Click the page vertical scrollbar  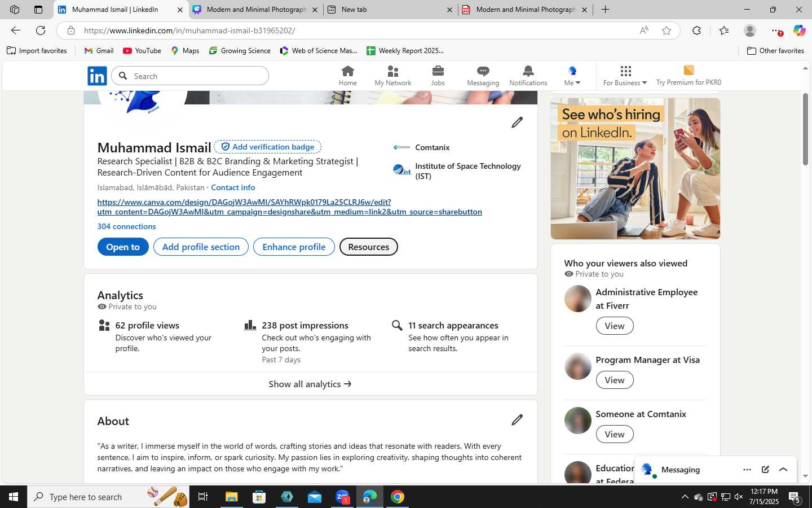[805, 129]
